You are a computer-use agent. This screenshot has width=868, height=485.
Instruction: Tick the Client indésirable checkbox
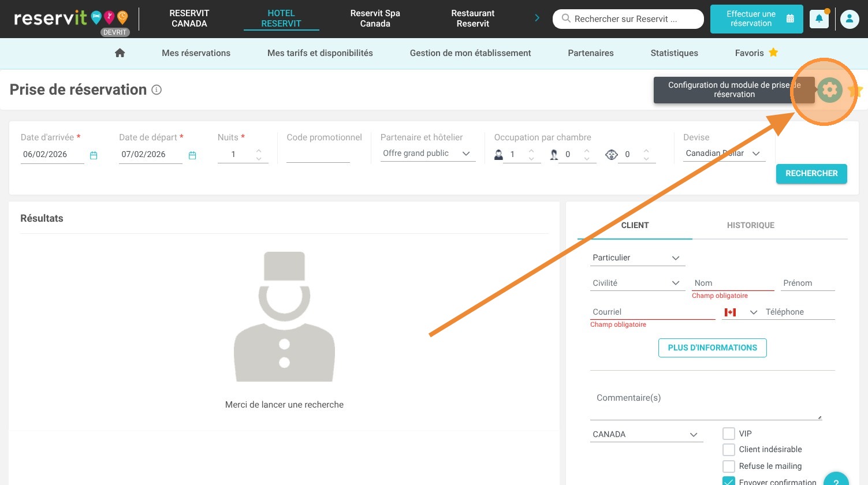click(729, 450)
